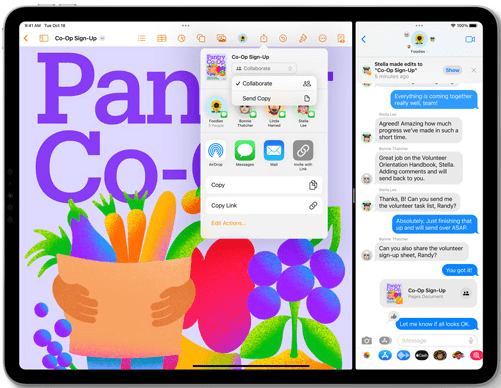
Task: Tap the Wi-Fi status icon
Action: [x=453, y=25]
